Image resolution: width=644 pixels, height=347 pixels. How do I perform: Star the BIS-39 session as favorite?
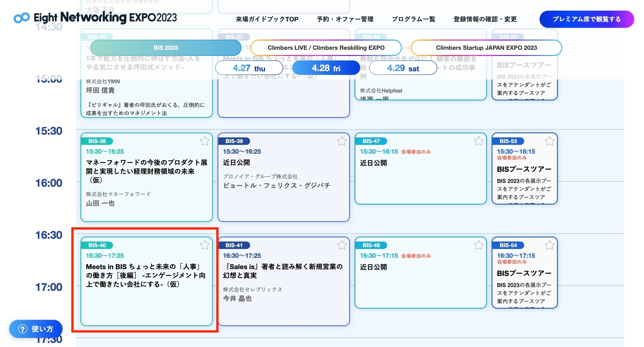tap(342, 141)
